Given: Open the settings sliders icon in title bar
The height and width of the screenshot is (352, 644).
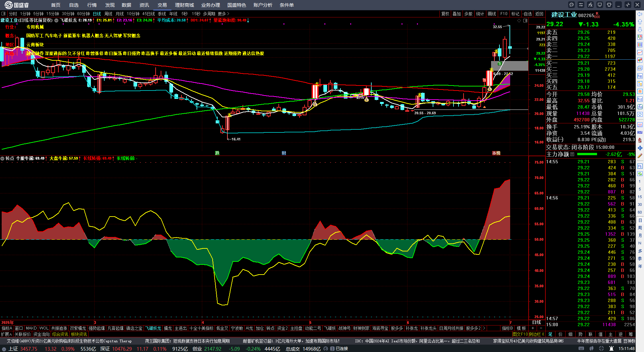Looking at the screenshot, I should 581,5.
